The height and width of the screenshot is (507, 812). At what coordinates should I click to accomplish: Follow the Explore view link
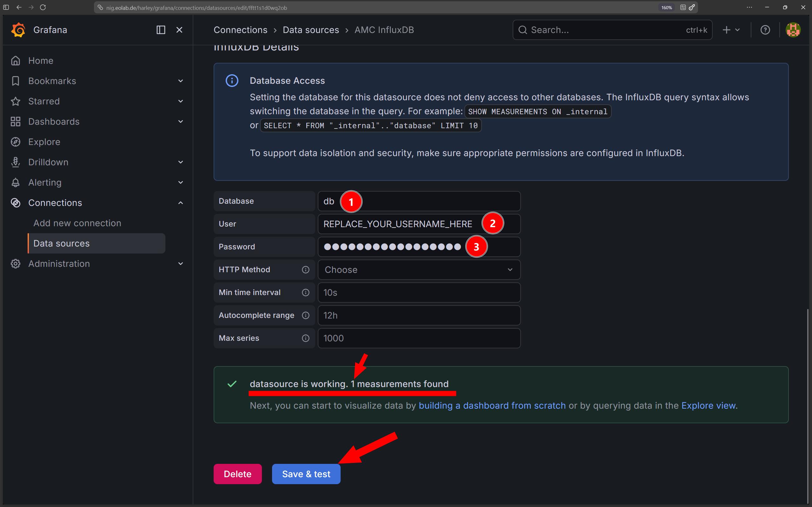click(x=709, y=406)
